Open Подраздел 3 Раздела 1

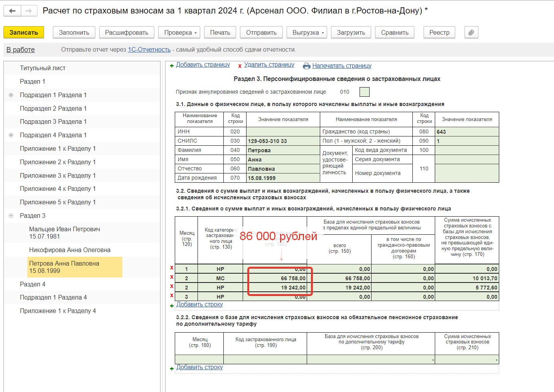53,121
